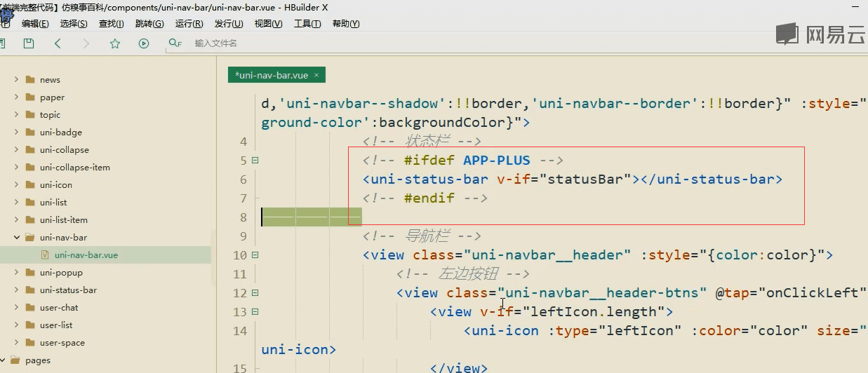Open the 视图(V) menu
This screenshot has height=373, width=868.
268,24
